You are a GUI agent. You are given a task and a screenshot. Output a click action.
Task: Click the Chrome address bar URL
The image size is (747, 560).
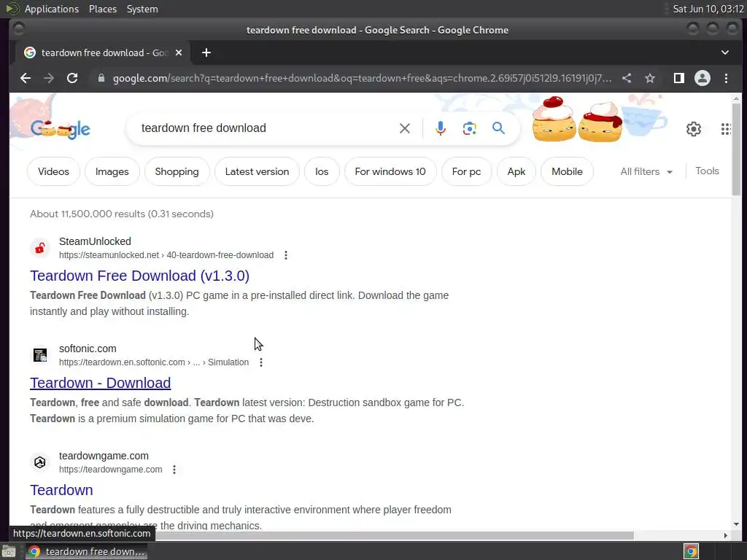[362, 78]
